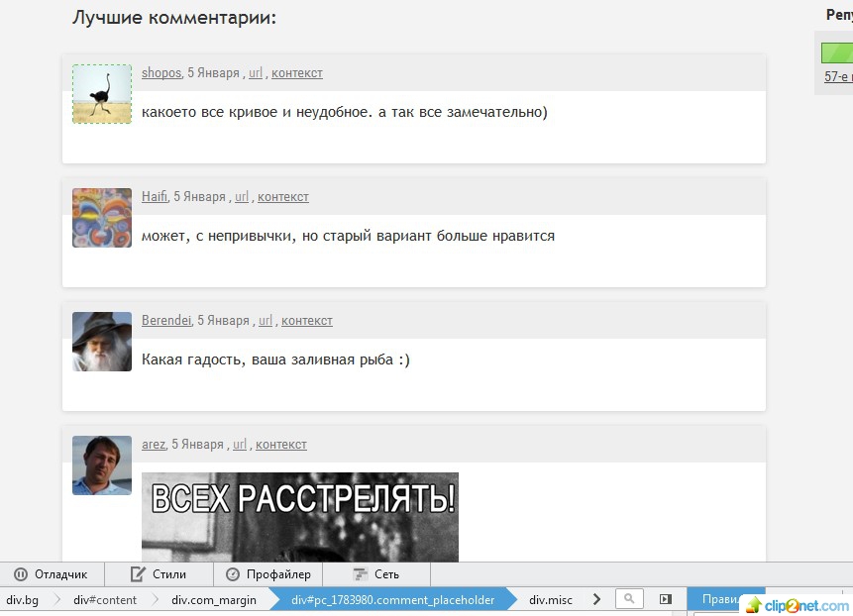Toggle the side panel icon next to search
The image size is (853, 616).
tap(666, 599)
